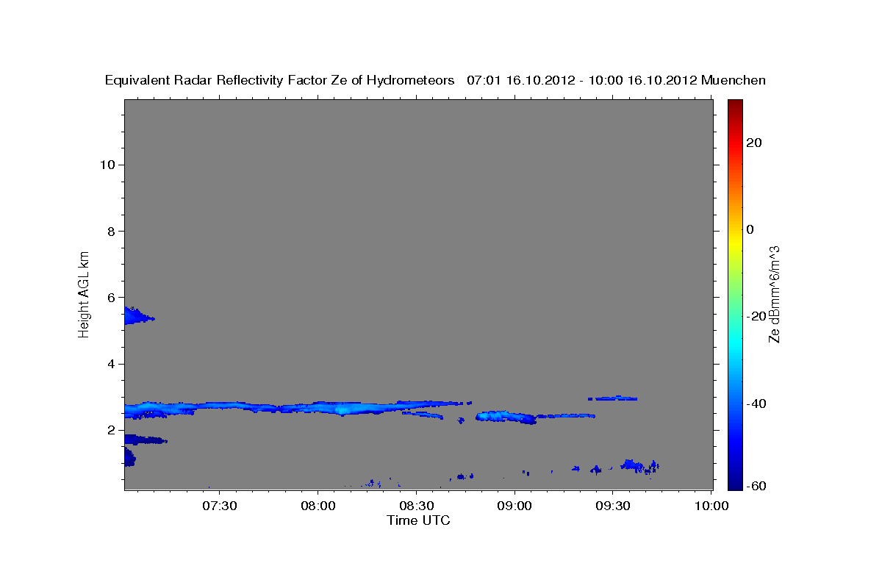This screenshot has height=588, width=882.
Task: Click the dark blue echo layer near 1.7 km
Action: pos(145,440)
